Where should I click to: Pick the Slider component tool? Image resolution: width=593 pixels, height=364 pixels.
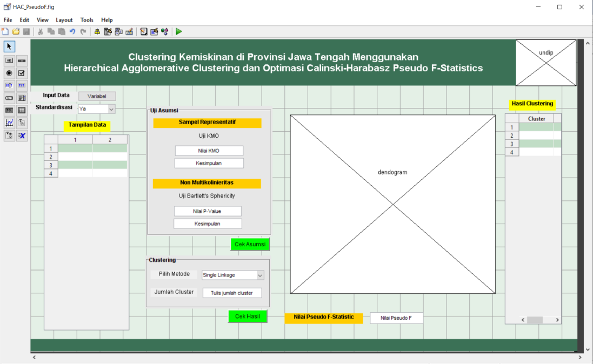tap(22, 60)
